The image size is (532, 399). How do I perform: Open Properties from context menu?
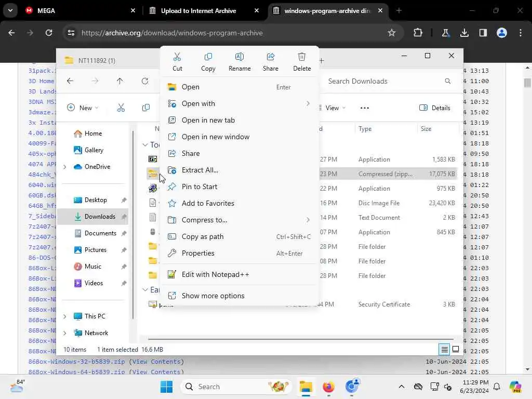point(240,253)
